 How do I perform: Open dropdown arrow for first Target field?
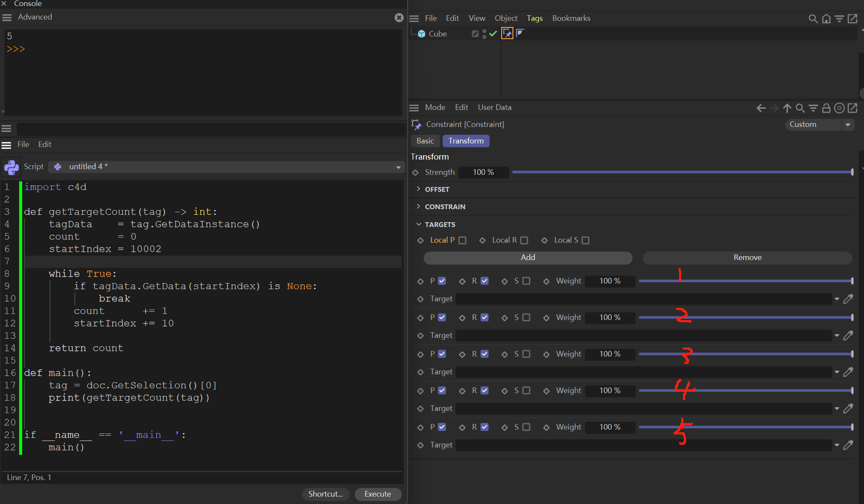(x=837, y=299)
